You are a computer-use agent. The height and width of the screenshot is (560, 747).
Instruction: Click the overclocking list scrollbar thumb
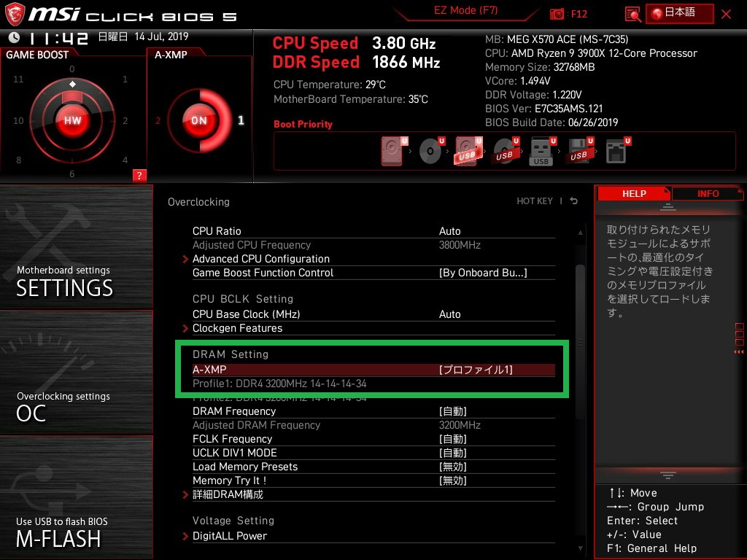click(580, 342)
